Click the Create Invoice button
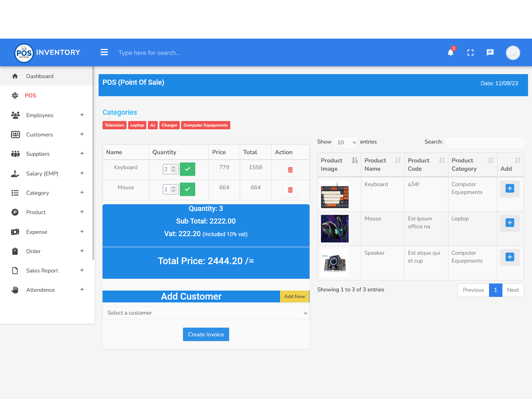Screen dimensions: 532x399 206,334
